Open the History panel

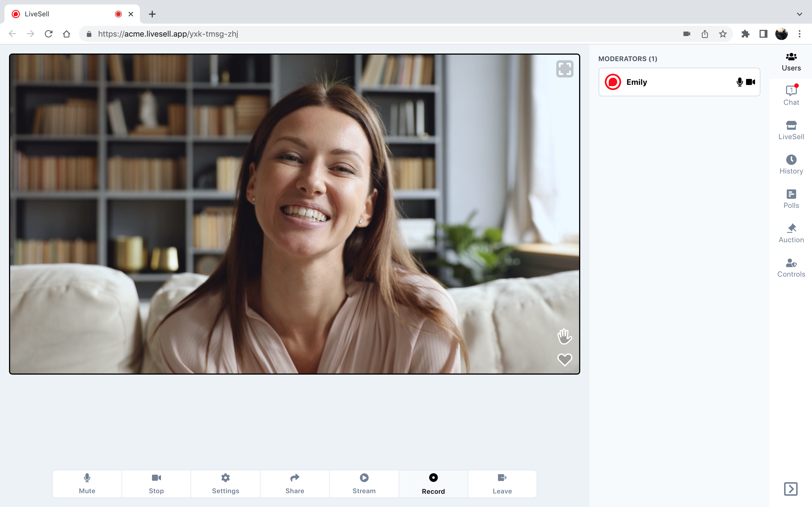pos(791,165)
